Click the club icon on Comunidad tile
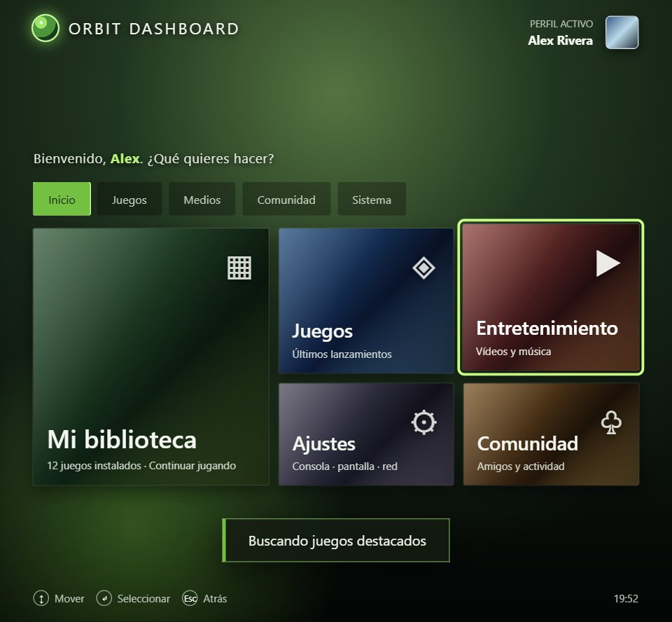The width and height of the screenshot is (672, 622). [611, 422]
